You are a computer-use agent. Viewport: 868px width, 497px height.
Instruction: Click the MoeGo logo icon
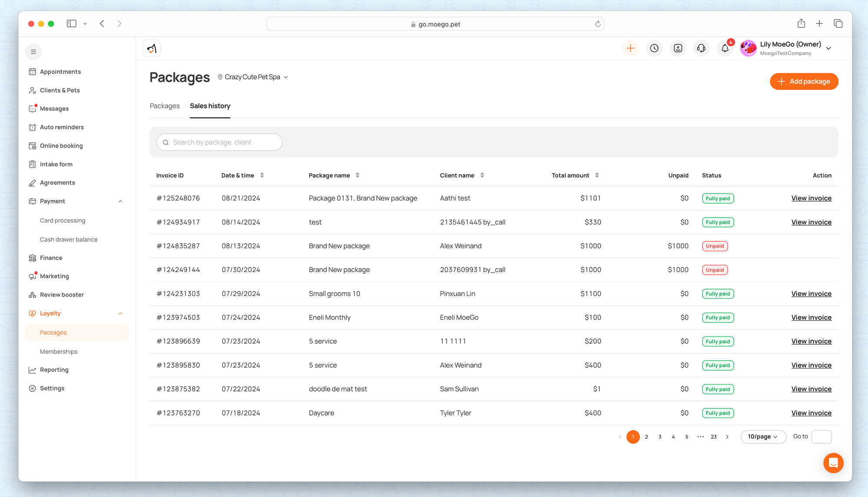(151, 48)
